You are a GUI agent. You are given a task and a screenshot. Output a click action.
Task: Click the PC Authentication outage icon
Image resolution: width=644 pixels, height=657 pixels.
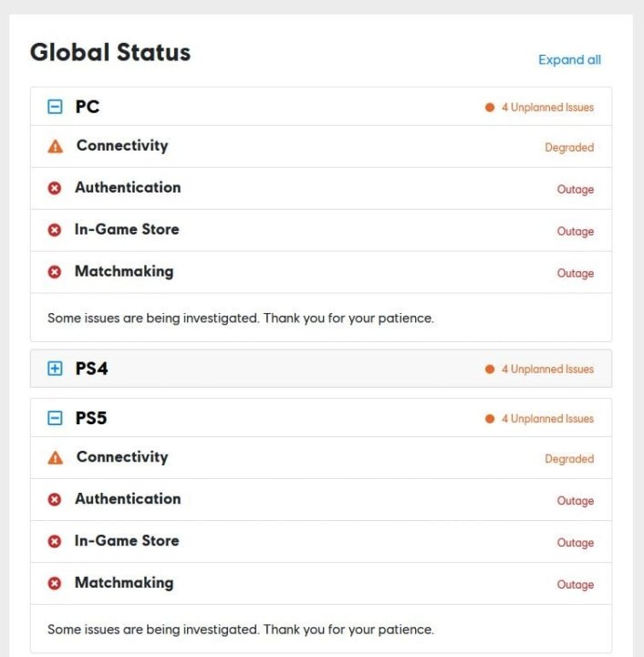[55, 188]
